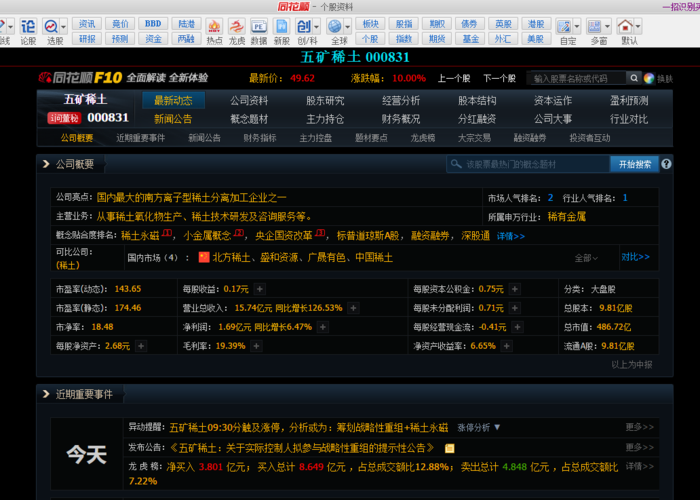This screenshot has width=700, height=500.
Task: Click the magnifier icon in stock code search
Action: [634, 78]
